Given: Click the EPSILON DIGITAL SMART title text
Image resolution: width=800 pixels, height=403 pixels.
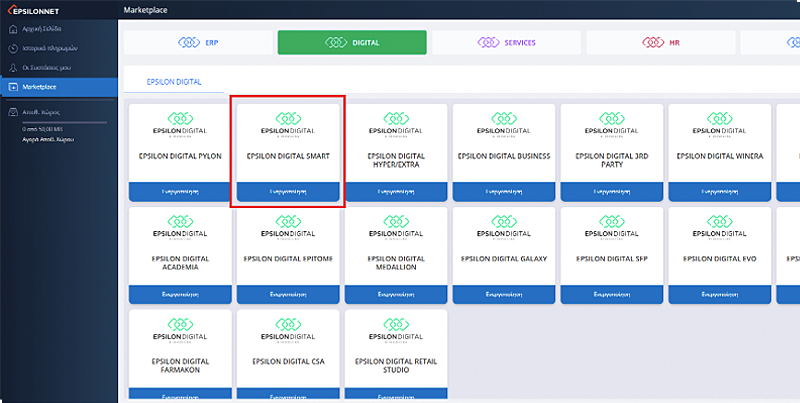Looking at the screenshot, I should tap(288, 156).
